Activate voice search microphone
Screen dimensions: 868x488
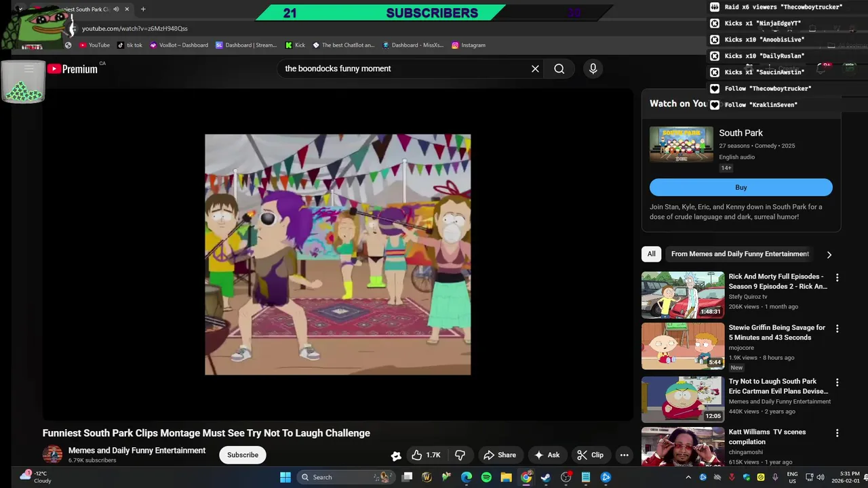point(593,68)
